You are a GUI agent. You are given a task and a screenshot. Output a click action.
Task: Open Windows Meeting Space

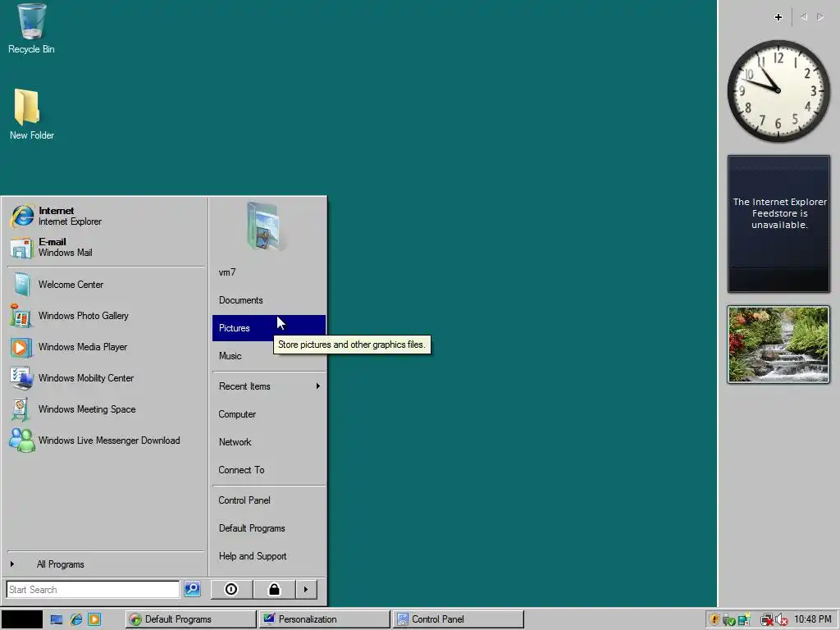click(105, 409)
